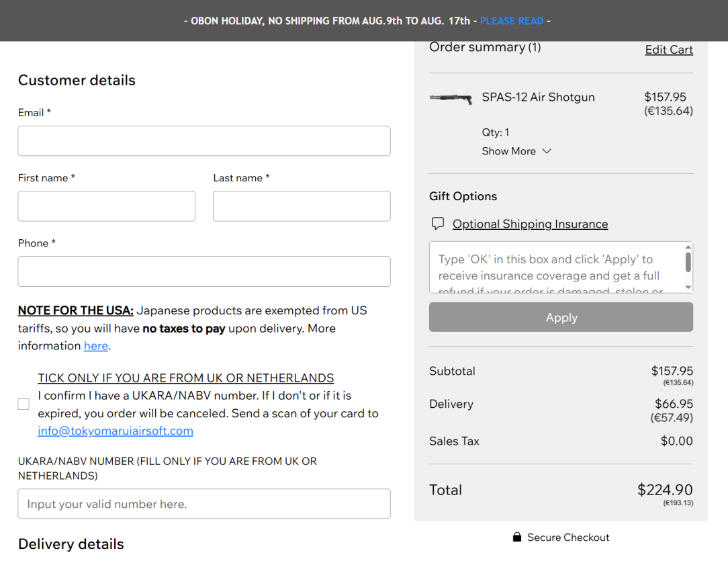View the SPAS-12 Air Shotgun thumbnail
Viewport: 728px width, 563px height.
point(451,99)
